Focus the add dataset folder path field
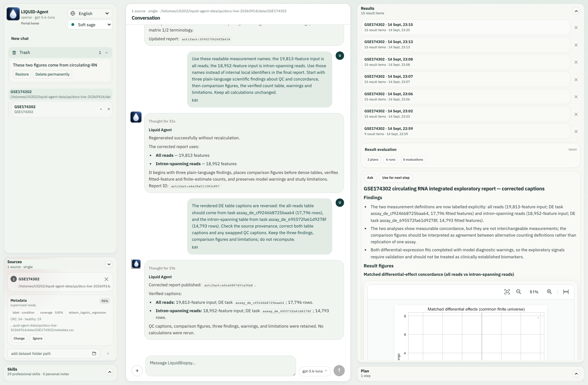 point(54,353)
